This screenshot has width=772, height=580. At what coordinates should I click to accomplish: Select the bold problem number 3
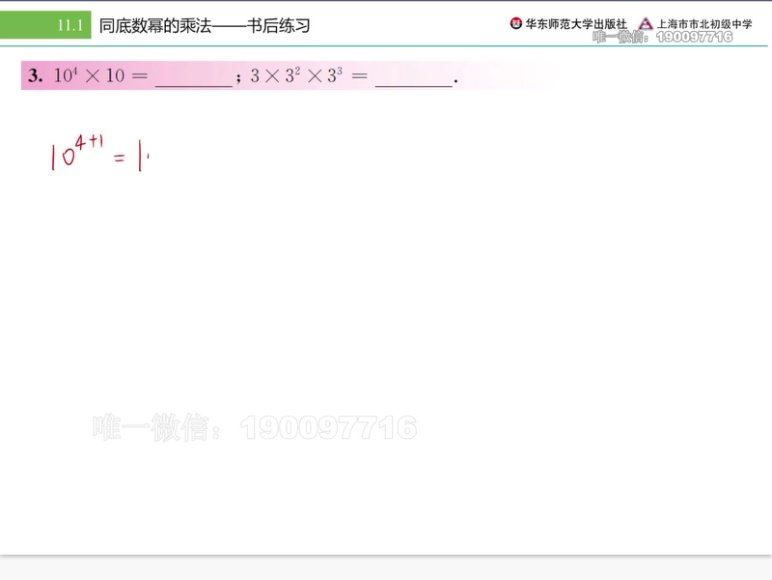(34, 76)
